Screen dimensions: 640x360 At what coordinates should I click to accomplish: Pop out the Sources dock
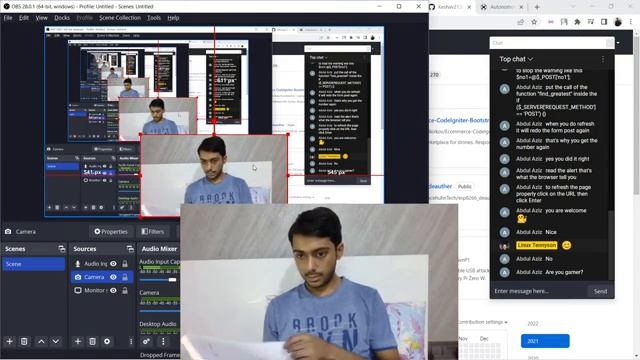130,249
